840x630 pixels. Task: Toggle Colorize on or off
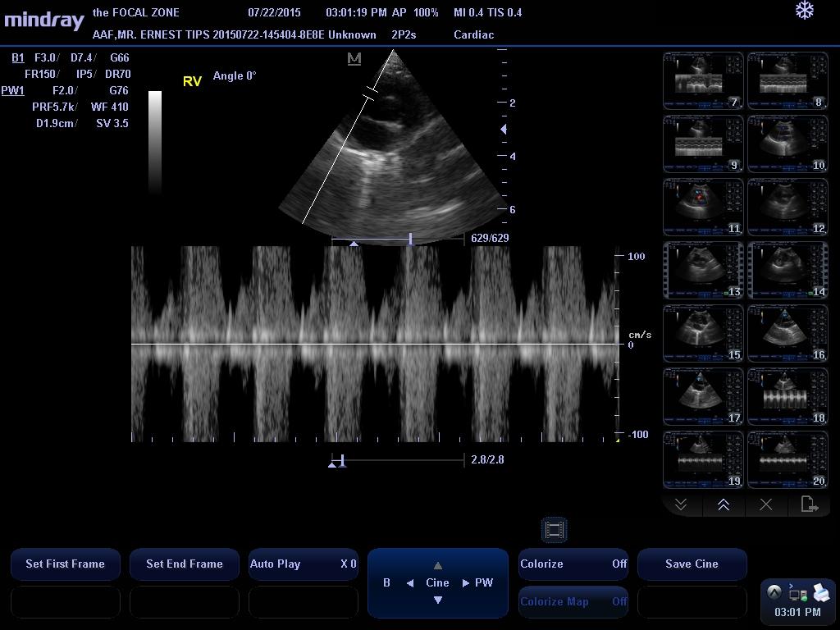tap(573, 564)
